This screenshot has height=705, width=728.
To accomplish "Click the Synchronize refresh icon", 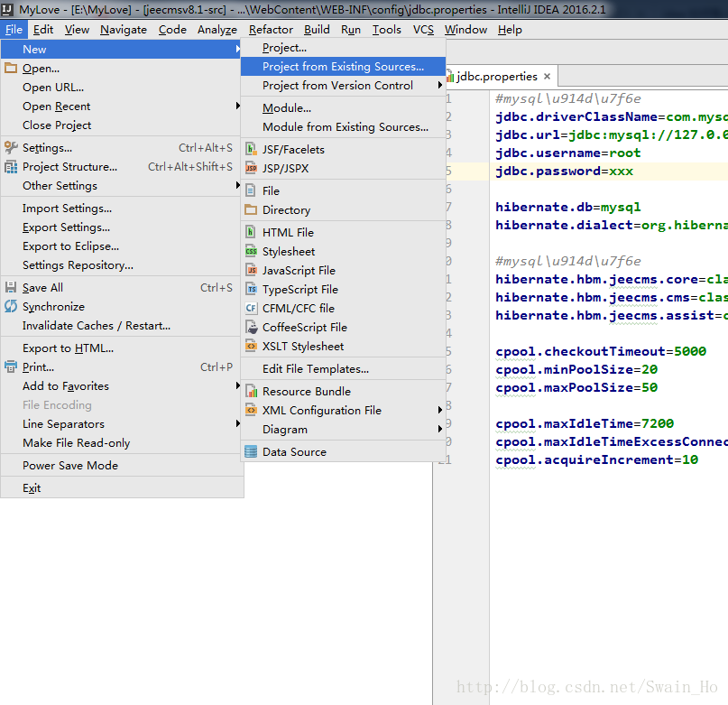I will coord(11,306).
